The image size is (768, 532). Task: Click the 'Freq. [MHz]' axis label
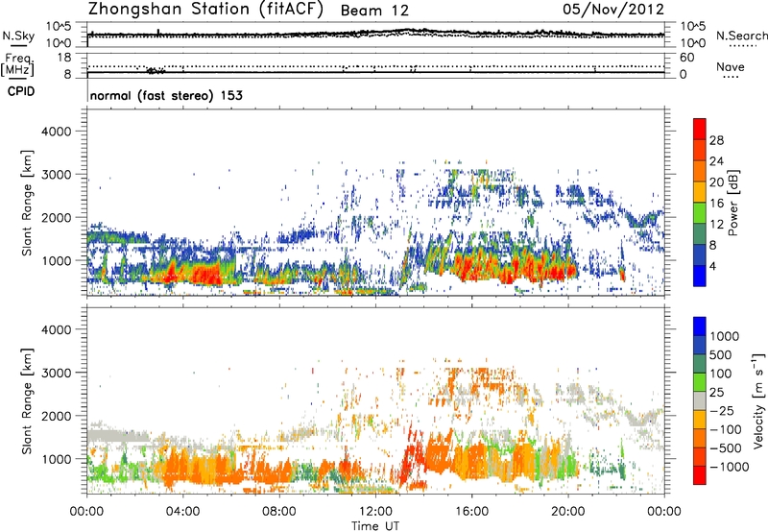[x=18, y=65]
